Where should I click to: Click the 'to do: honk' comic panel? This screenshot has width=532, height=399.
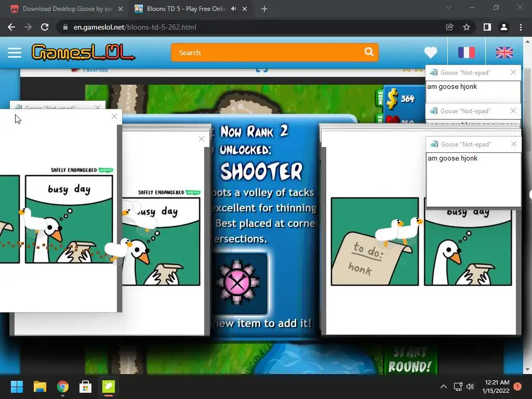[x=375, y=242]
